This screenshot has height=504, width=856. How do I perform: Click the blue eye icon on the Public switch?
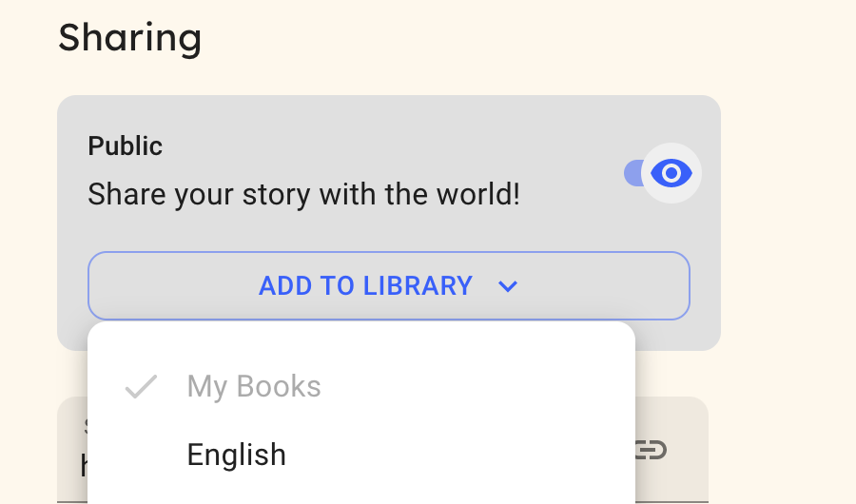pos(671,173)
